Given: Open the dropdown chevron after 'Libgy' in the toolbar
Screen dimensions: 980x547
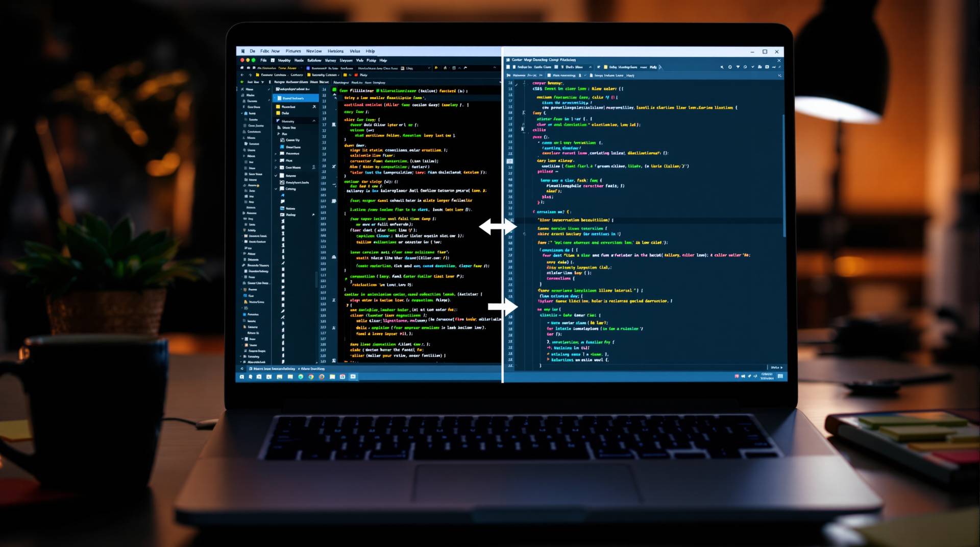Looking at the screenshot, I should click(x=429, y=68).
